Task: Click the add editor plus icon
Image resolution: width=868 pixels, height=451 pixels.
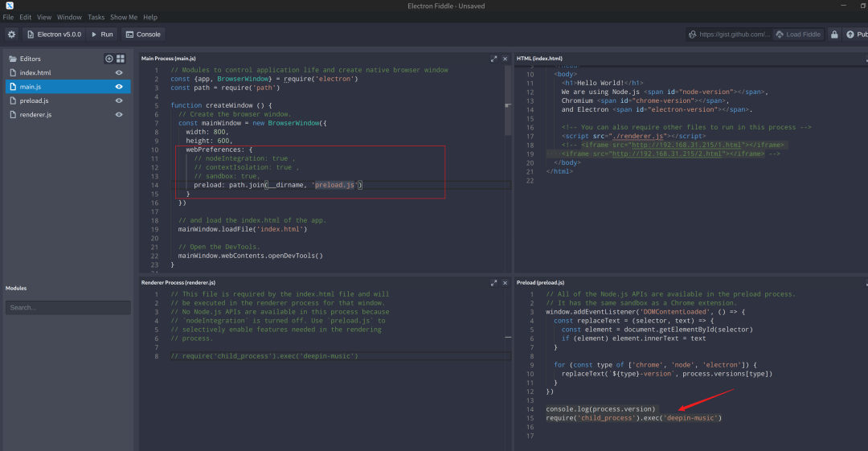Action: [109, 59]
